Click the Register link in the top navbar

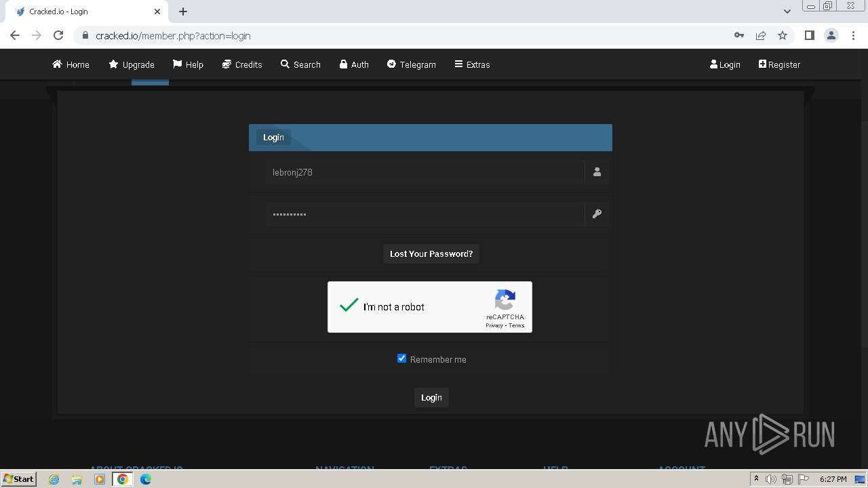(779, 64)
